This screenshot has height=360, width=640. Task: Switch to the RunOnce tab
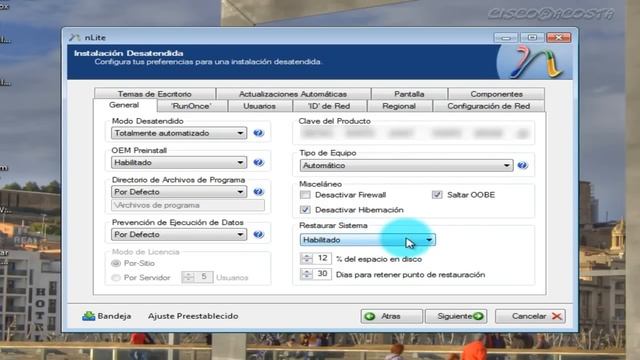191,106
